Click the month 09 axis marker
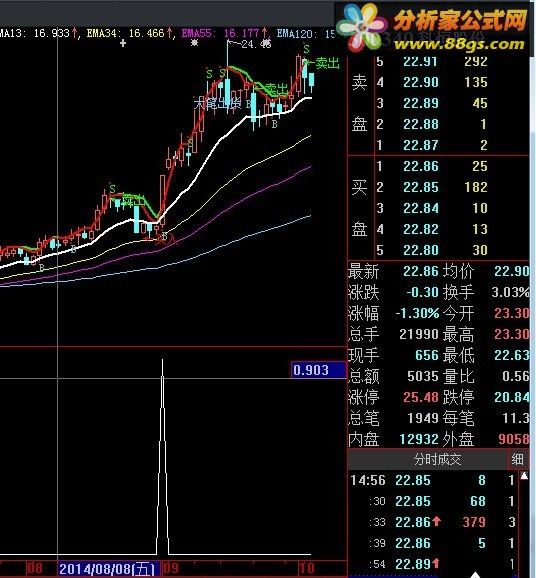Image resolution: width=536 pixels, height=578 pixels. click(171, 568)
